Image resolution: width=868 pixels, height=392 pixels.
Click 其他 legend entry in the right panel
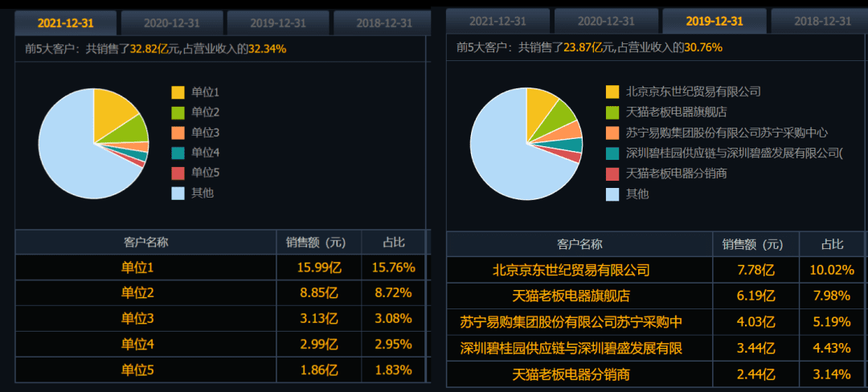tap(637, 194)
